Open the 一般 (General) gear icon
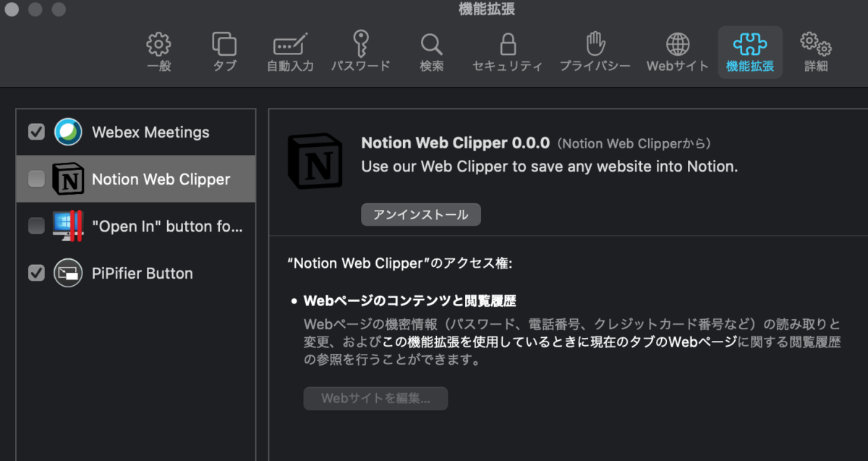868x461 pixels. [x=159, y=45]
